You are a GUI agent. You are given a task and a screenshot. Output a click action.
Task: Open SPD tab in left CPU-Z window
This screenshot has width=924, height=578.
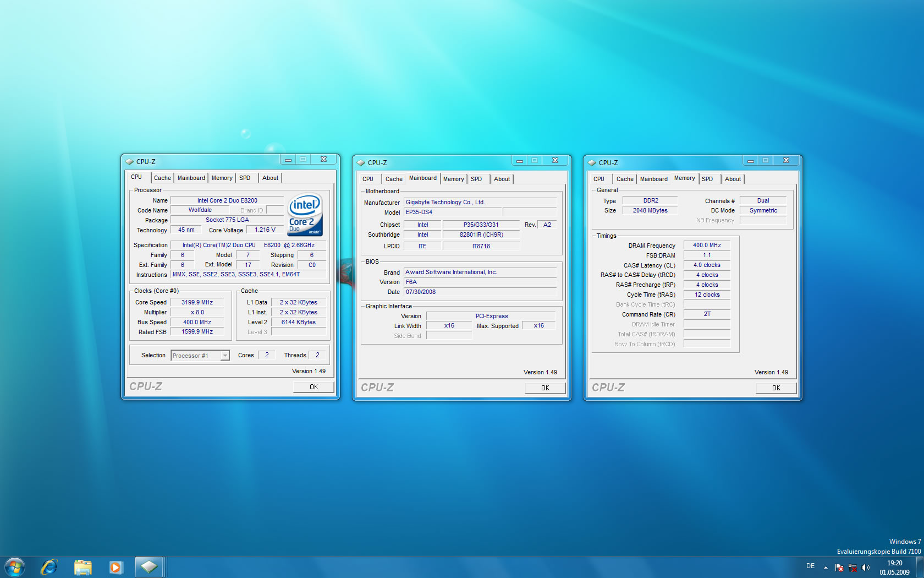click(x=245, y=178)
